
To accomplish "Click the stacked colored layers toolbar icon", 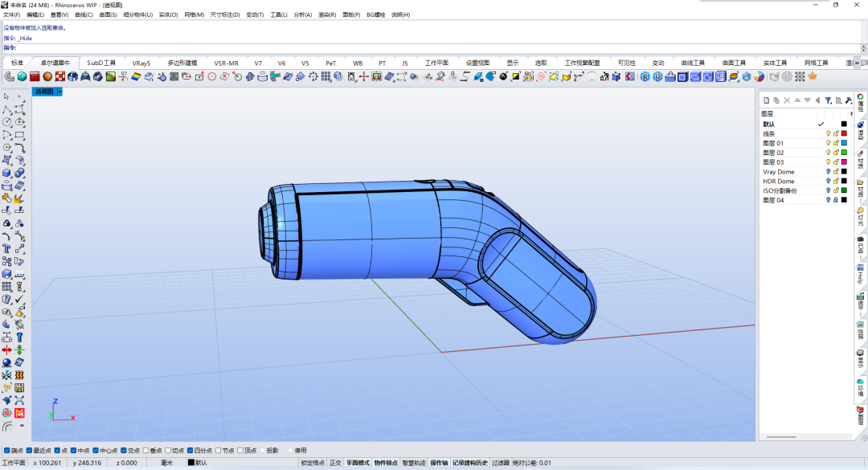I will (734, 76).
